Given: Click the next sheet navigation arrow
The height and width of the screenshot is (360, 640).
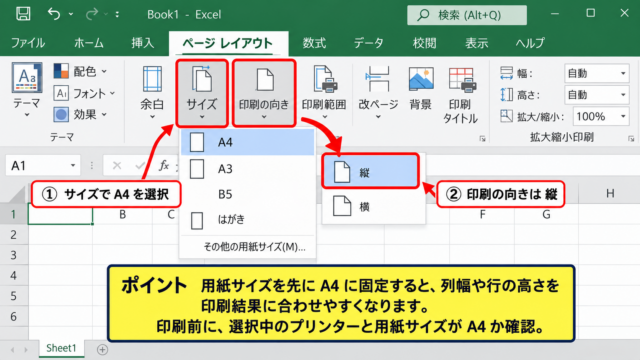Looking at the screenshot, I should [26, 350].
